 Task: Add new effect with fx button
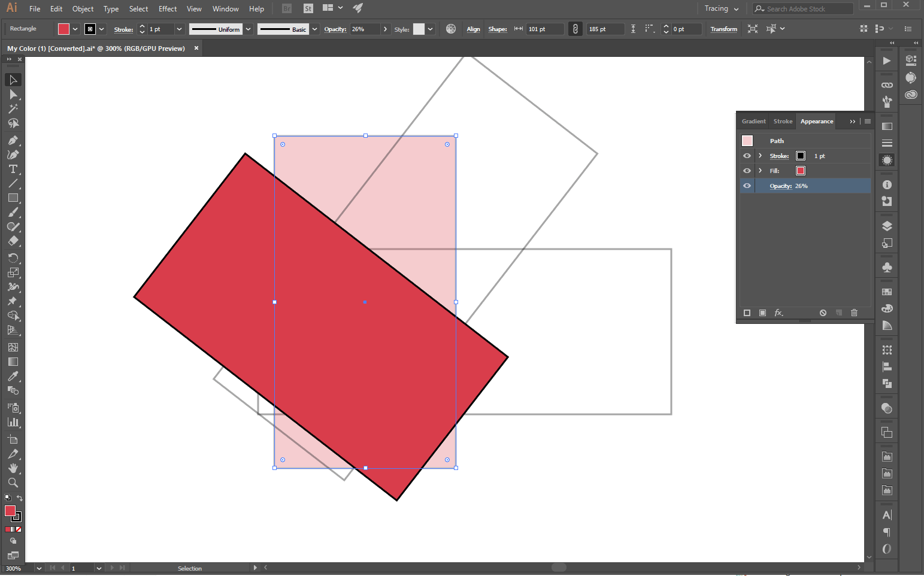778,313
